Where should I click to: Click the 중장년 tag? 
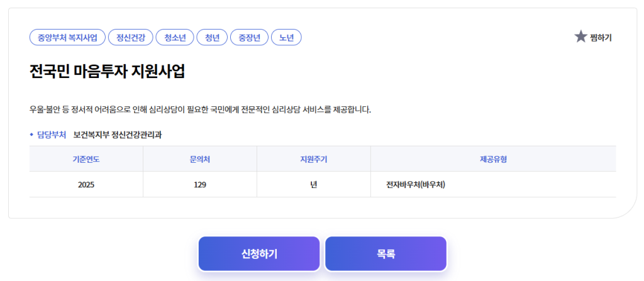(249, 38)
